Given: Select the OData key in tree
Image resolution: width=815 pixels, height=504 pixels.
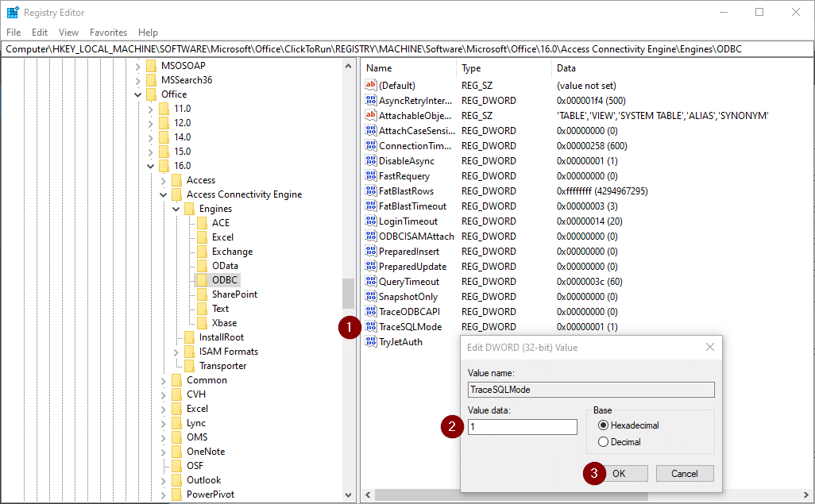Looking at the screenshot, I should [225, 266].
